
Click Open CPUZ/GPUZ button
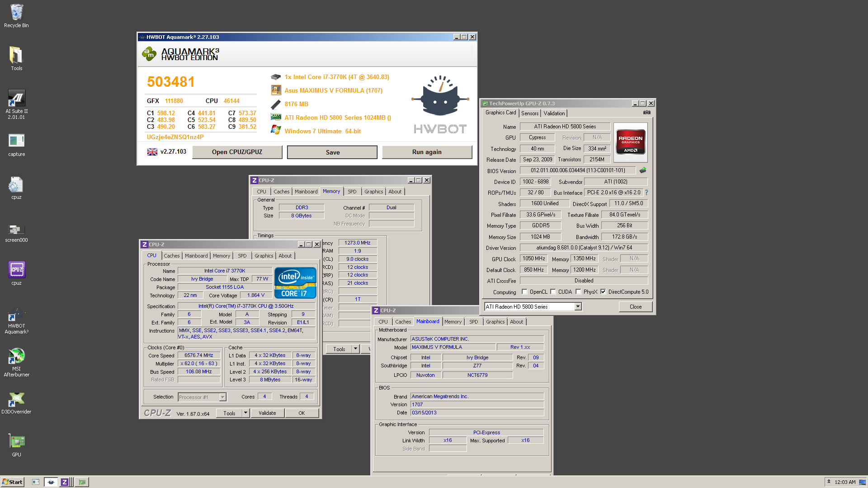click(237, 152)
